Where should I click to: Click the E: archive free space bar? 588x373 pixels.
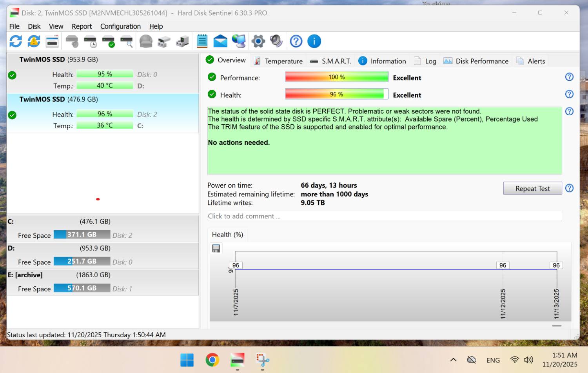[x=82, y=288]
